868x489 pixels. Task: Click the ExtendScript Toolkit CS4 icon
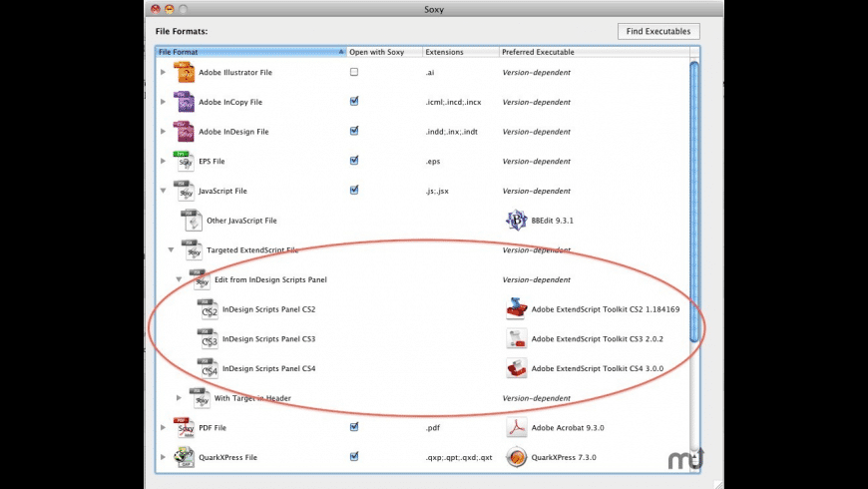click(517, 368)
